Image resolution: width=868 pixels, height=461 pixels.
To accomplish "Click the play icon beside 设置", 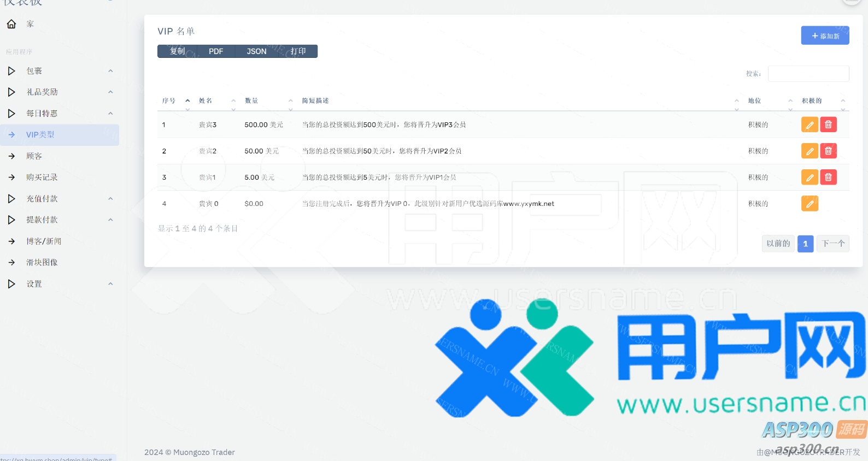I will click(11, 284).
